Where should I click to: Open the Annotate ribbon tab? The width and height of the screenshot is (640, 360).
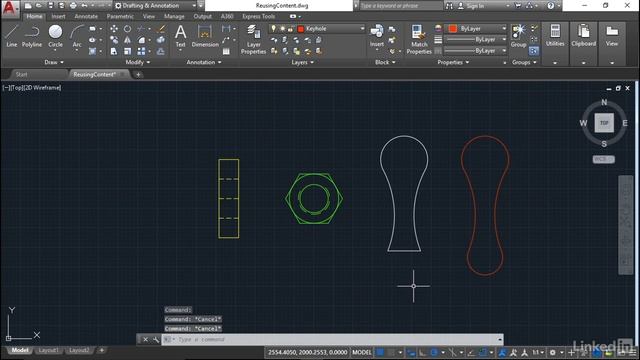click(x=86, y=16)
